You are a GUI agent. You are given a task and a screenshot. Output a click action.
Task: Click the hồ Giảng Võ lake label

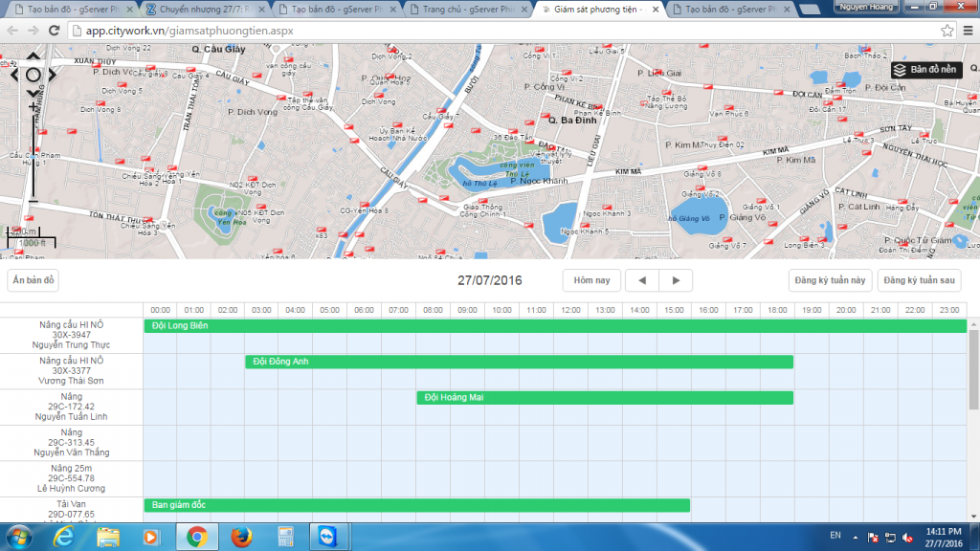689,219
